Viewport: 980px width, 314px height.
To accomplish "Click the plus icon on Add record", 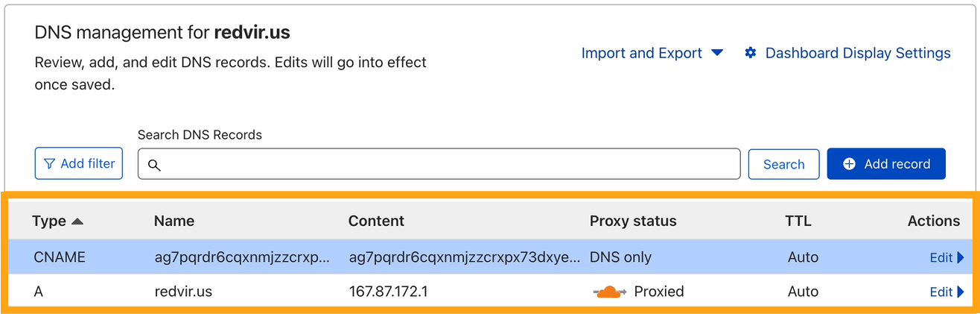I will pos(849,164).
